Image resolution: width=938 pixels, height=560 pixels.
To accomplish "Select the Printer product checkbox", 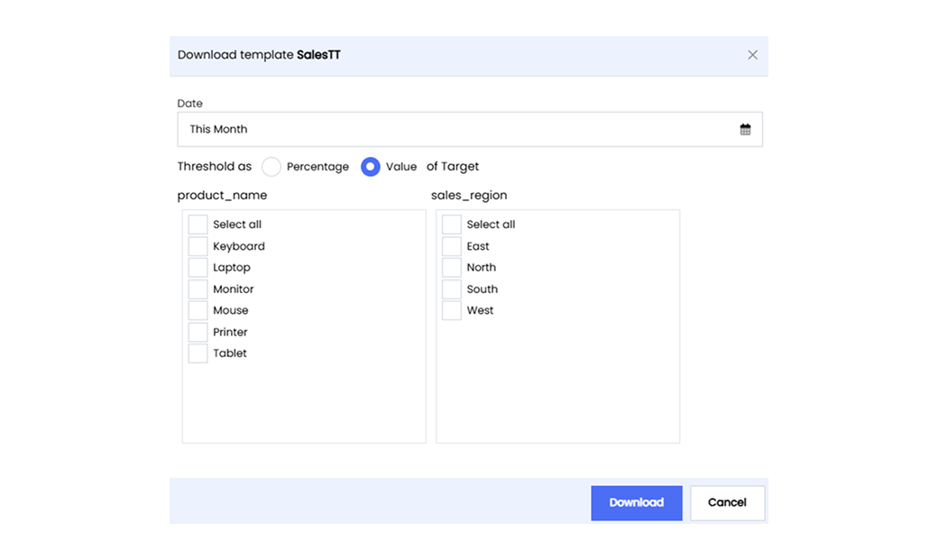I will [198, 332].
